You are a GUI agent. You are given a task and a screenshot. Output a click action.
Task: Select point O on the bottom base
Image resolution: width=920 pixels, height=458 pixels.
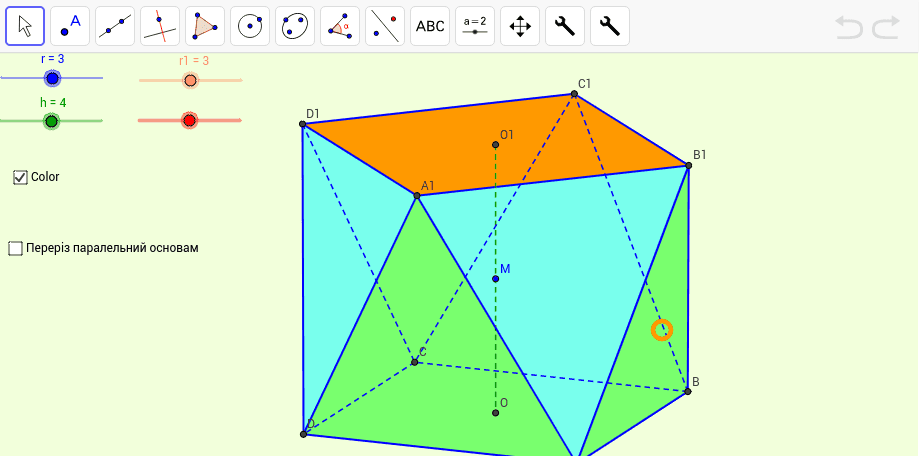tap(496, 413)
